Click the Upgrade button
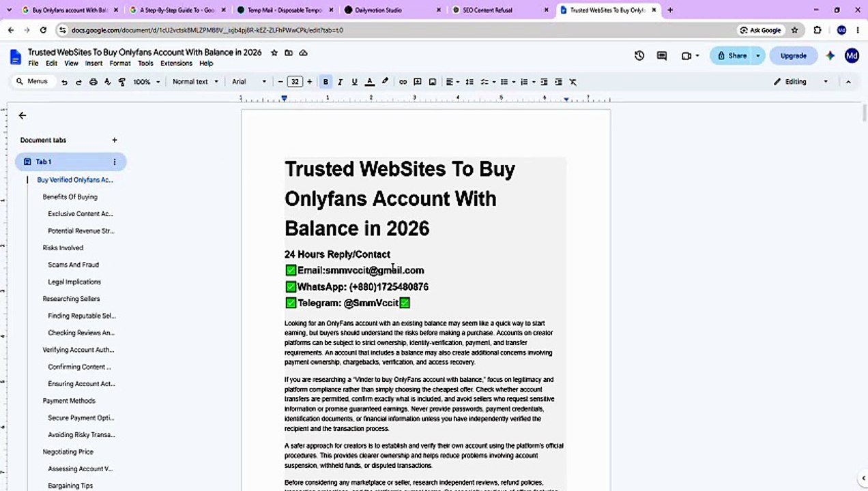Viewport: 868px width, 491px height. click(x=793, y=56)
